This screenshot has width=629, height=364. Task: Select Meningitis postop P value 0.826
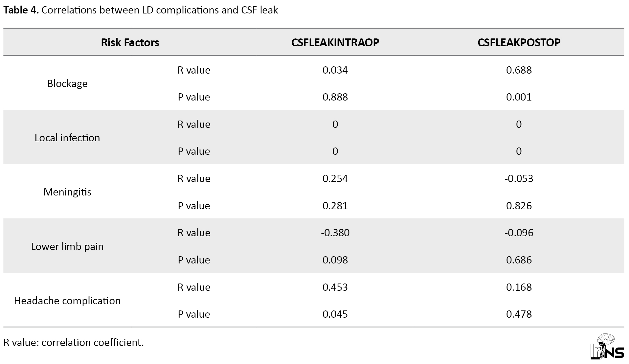pyautogui.click(x=519, y=206)
